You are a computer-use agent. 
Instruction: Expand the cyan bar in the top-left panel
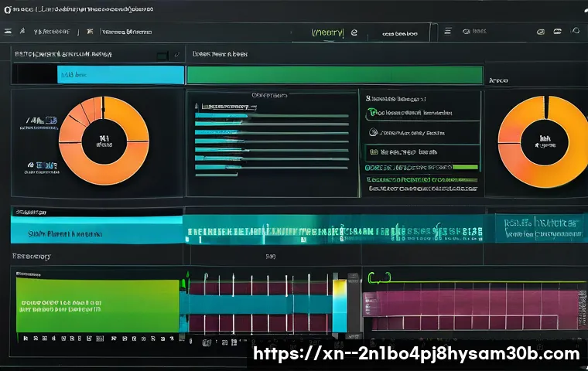[121, 75]
